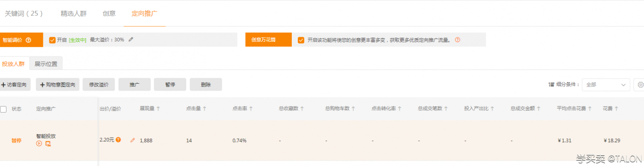
Task: Open help icon next to 智能调价
Action: 29,40
